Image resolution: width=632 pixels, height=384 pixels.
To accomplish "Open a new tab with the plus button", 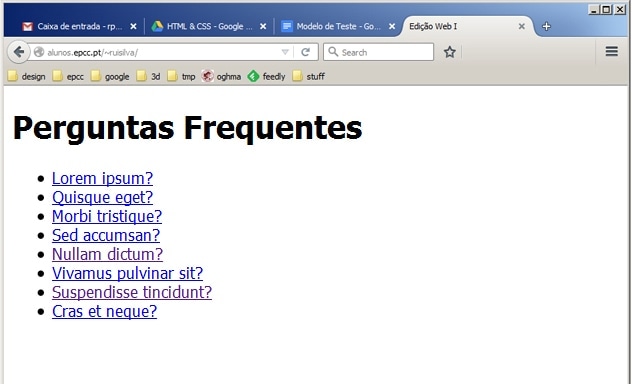I will (x=546, y=27).
